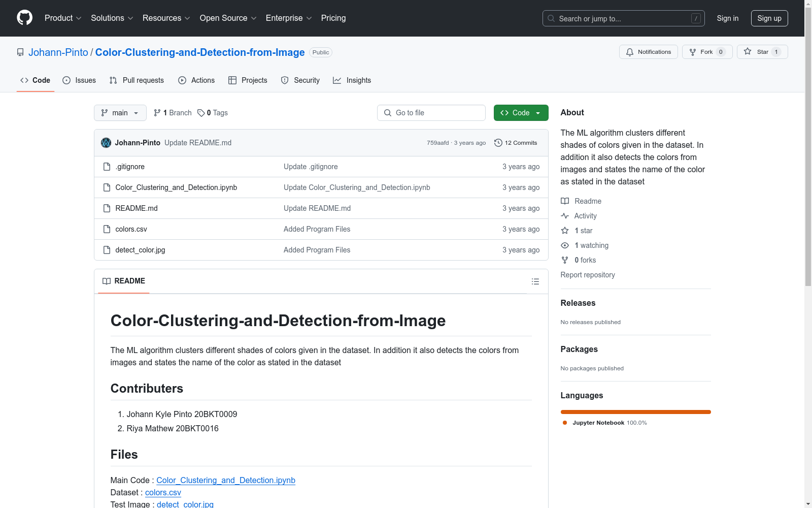The width and height of the screenshot is (812, 508).
Task: View the 0 Tags link
Action: [x=213, y=113]
